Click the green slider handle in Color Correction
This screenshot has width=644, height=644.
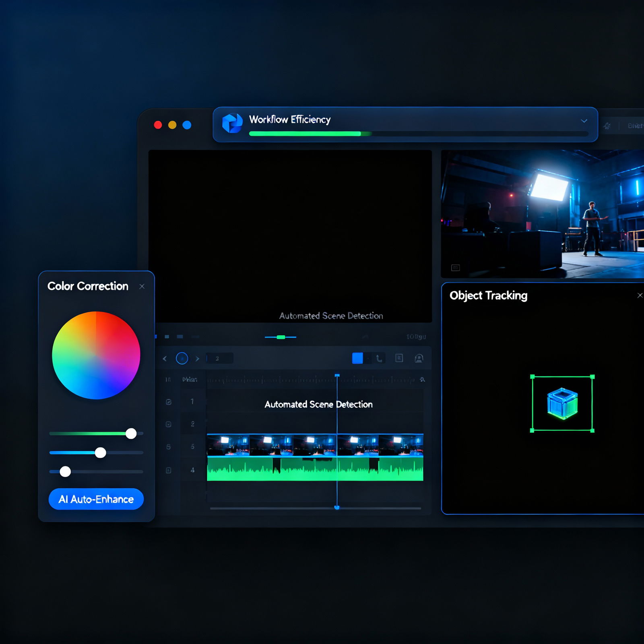pos(131,433)
